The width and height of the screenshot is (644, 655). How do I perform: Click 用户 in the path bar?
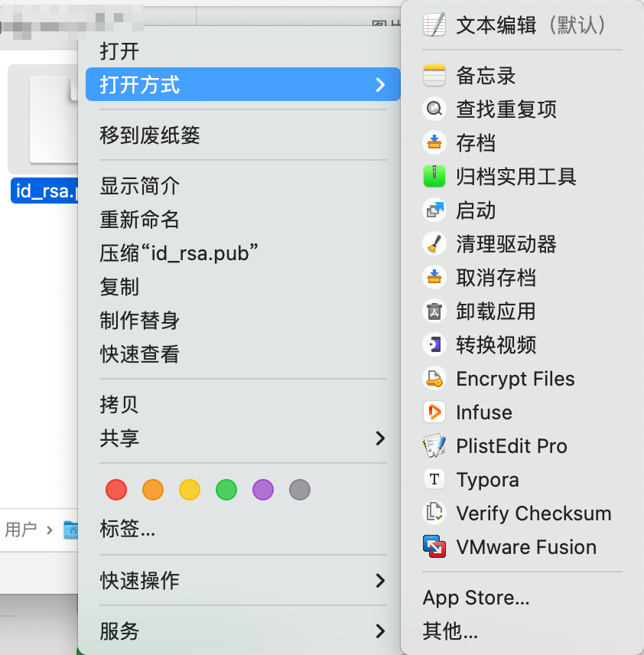(21, 530)
